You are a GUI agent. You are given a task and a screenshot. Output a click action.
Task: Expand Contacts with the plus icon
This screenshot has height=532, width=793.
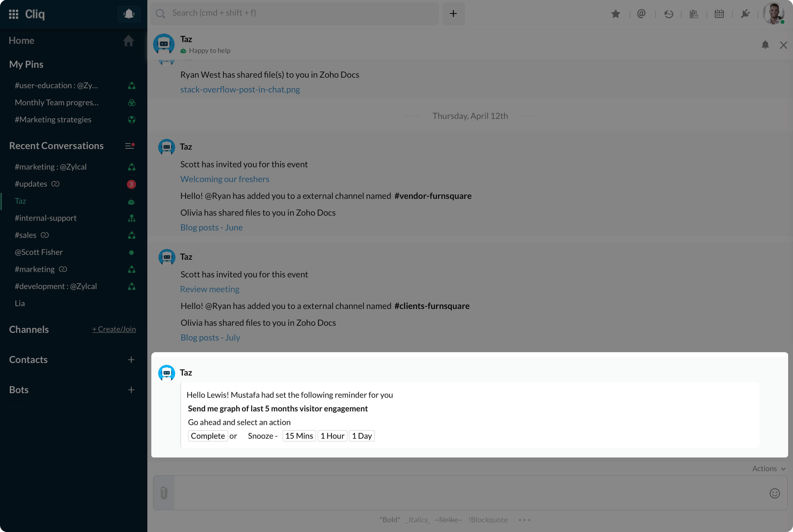coord(131,360)
